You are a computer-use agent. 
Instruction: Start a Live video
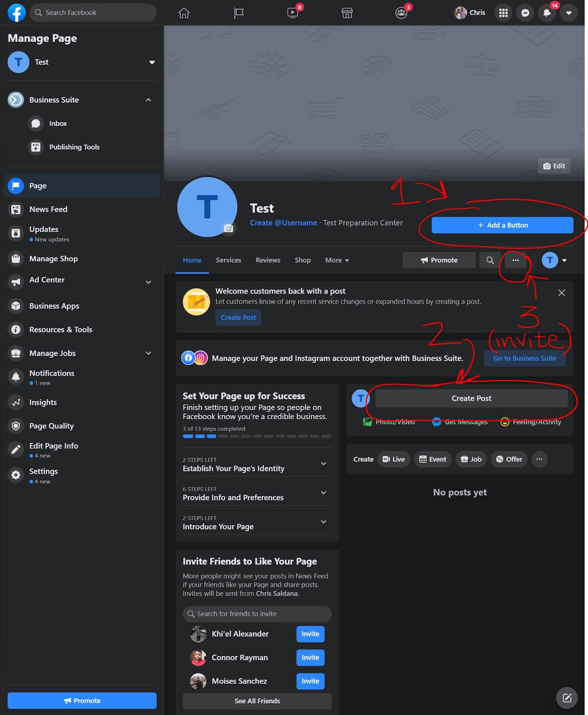coord(394,459)
